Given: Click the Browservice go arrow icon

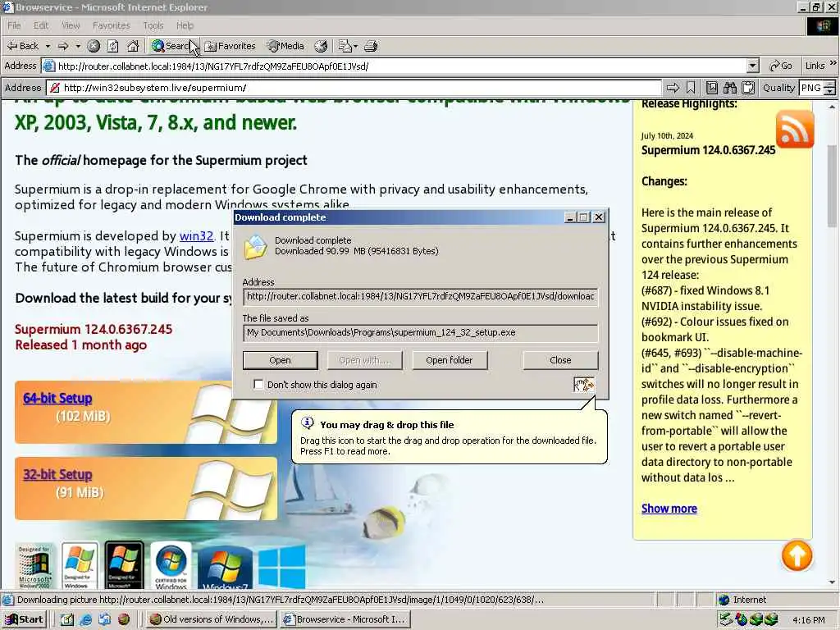Looking at the screenshot, I should click(x=673, y=88).
